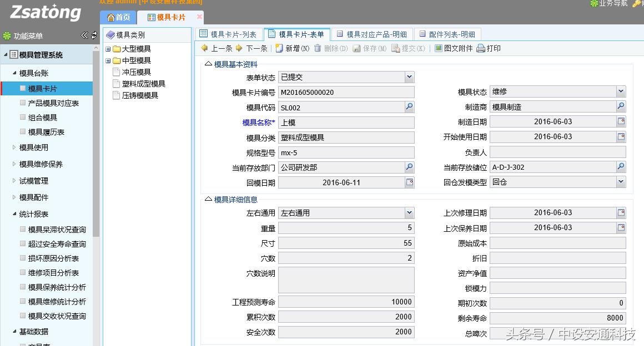
Task: Click the lookup icon next to 当前存放部门
Action: tap(409, 167)
